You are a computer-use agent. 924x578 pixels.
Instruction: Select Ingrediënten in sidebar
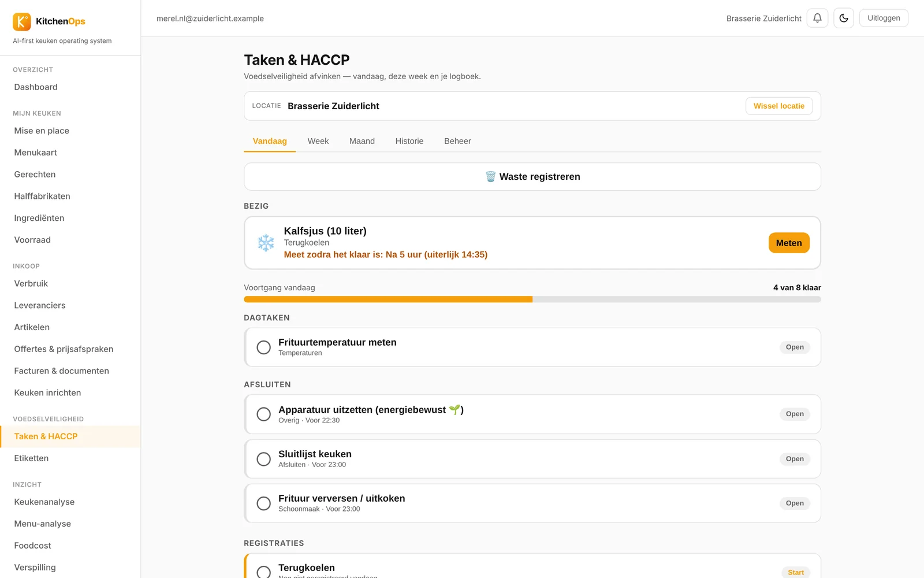click(x=39, y=218)
